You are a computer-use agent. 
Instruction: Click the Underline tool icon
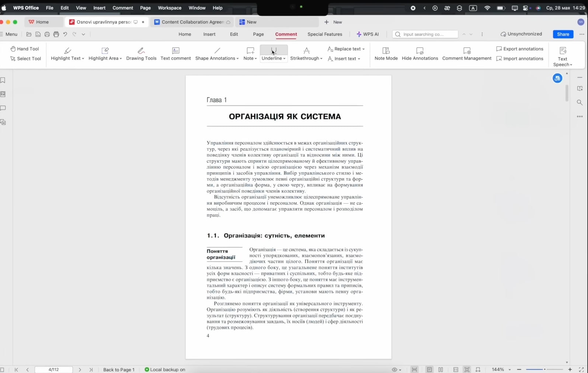click(x=274, y=50)
